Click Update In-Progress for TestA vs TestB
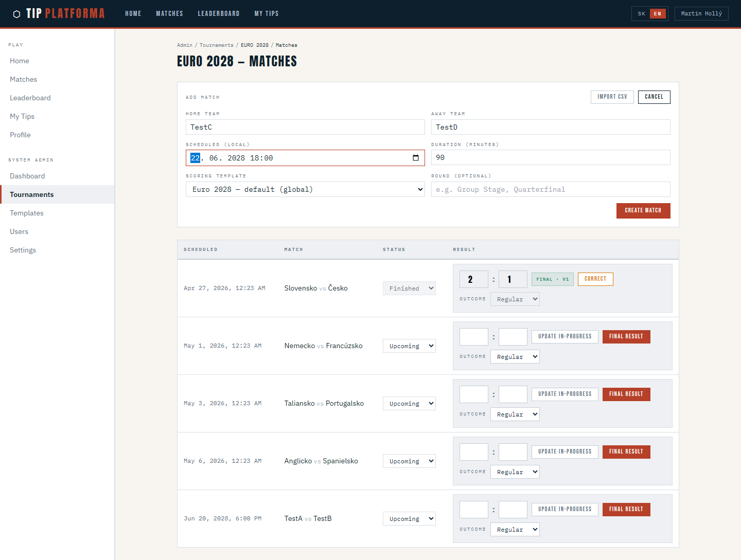 (564, 509)
